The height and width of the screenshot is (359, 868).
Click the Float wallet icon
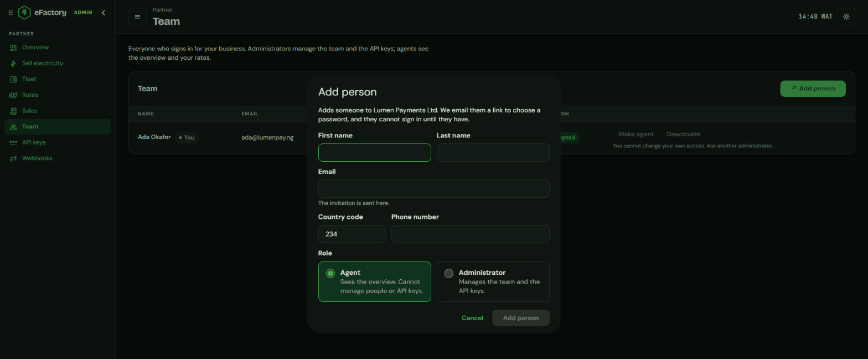[x=13, y=79]
